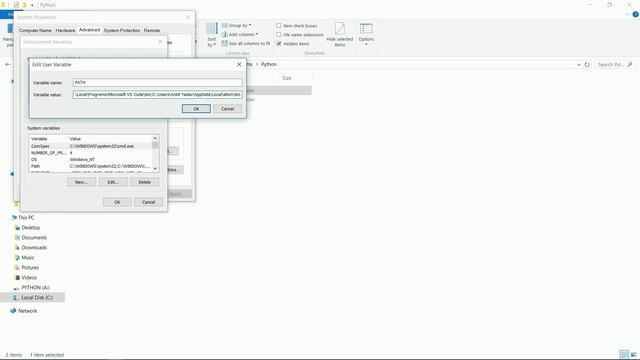Click Sort by icon in Explorer ribbon

211,34
